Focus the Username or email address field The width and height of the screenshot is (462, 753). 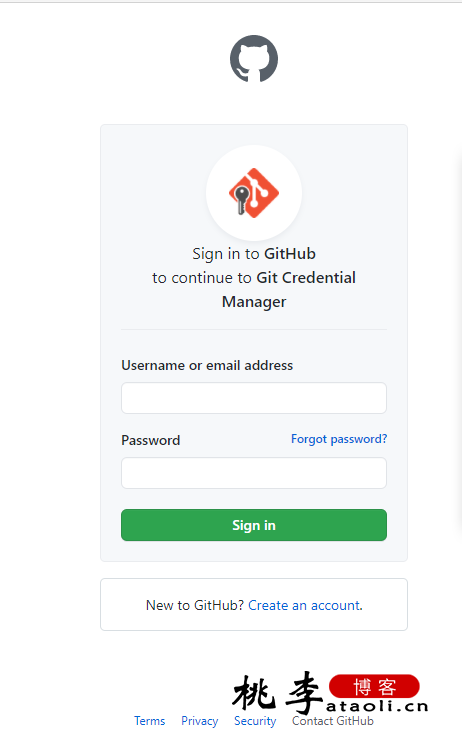click(x=254, y=398)
